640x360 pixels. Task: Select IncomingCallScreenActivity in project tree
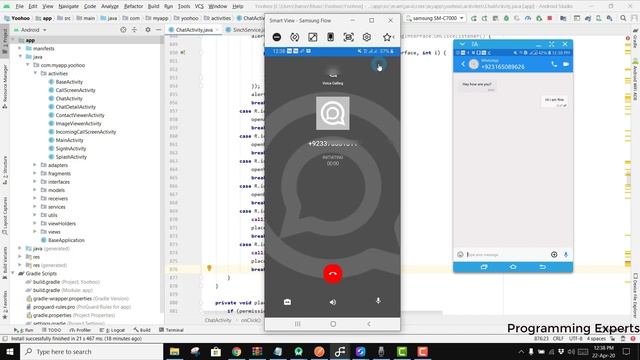click(x=85, y=132)
